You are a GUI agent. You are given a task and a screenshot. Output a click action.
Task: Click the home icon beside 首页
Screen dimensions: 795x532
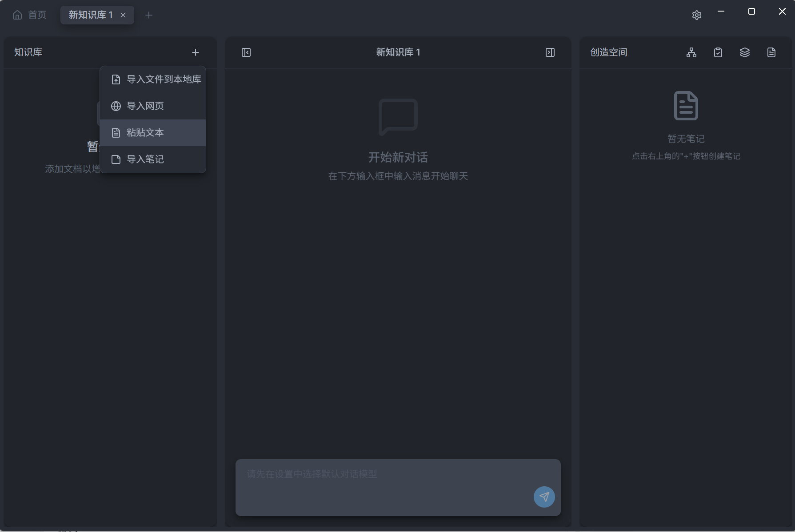tap(17, 15)
